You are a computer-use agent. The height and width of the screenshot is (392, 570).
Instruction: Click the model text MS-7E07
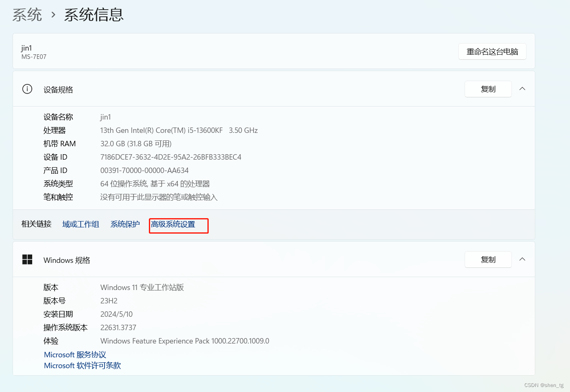(x=34, y=57)
